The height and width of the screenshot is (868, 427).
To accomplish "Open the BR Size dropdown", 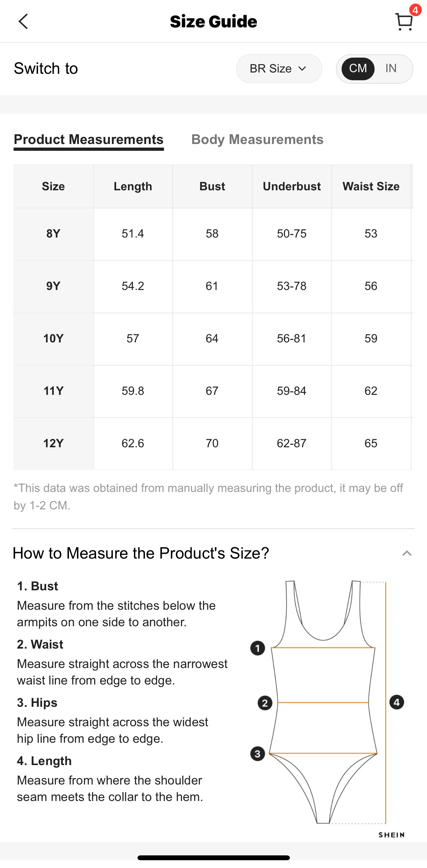I will pyautogui.click(x=279, y=69).
